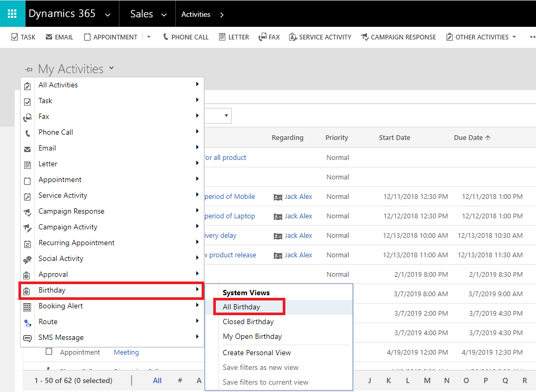Filter records by the # index
Viewport: 536px width, 392px height.
click(x=180, y=380)
